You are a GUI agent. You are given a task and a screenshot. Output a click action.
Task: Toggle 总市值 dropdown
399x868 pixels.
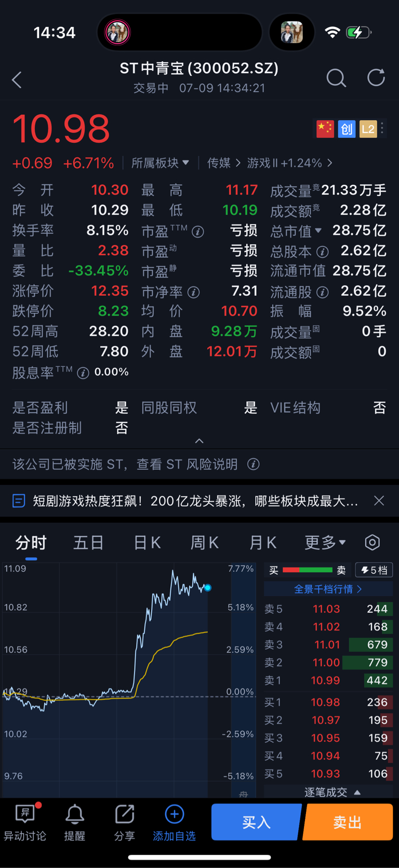click(x=296, y=231)
